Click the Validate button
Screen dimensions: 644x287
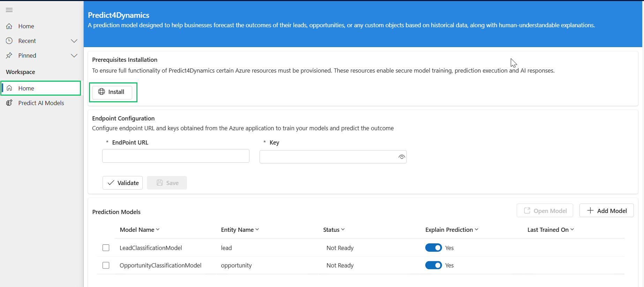click(x=122, y=183)
